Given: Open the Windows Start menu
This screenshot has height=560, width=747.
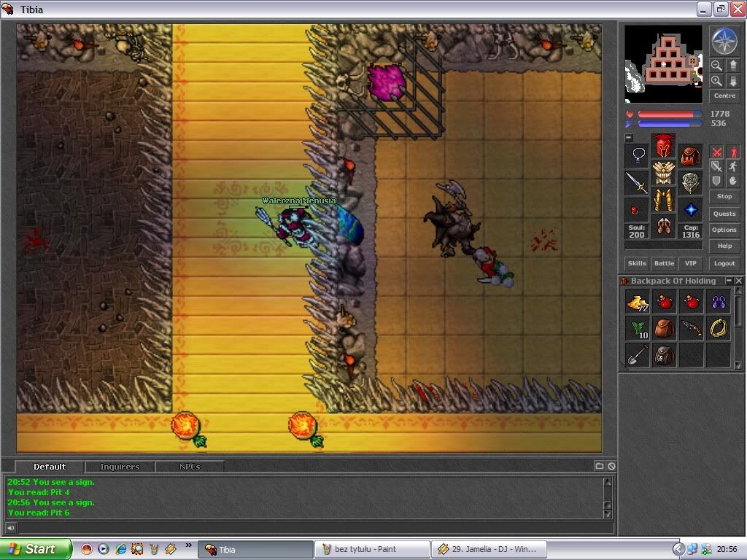Looking at the screenshot, I should (36, 549).
